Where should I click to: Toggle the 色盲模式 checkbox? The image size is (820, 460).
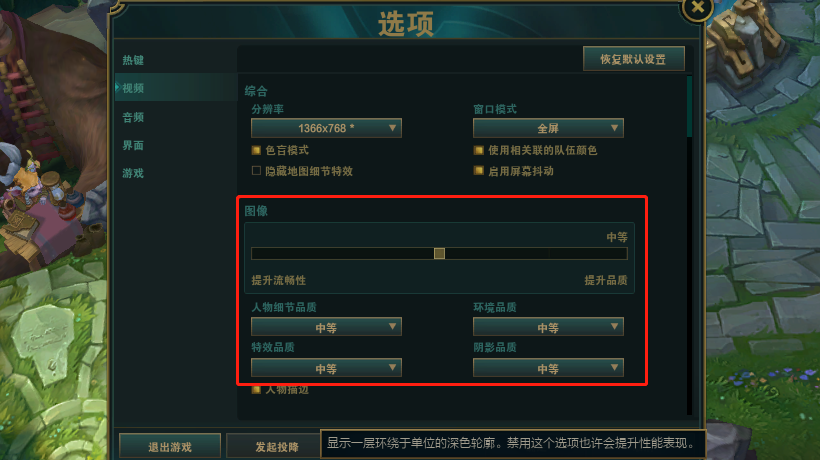point(256,151)
